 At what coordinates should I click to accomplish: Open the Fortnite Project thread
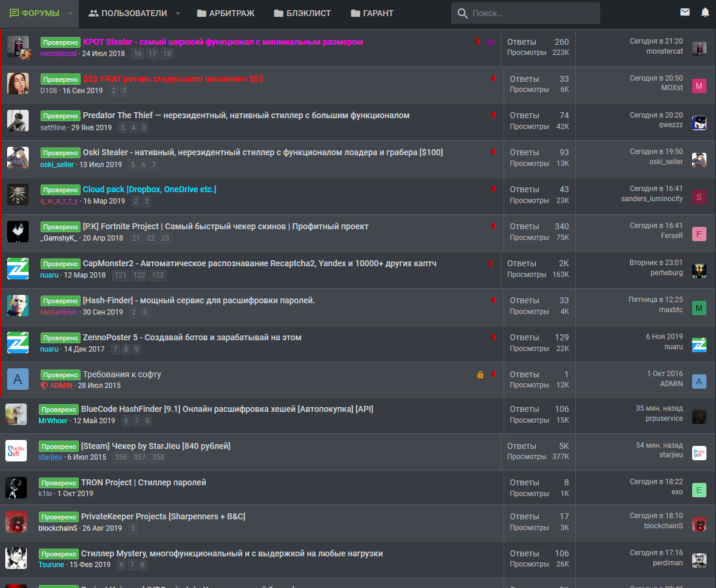coord(226,227)
